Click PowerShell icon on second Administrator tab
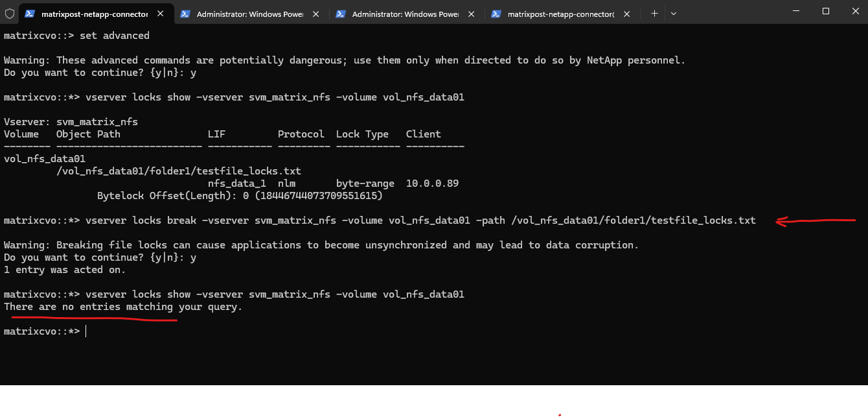 click(341, 13)
